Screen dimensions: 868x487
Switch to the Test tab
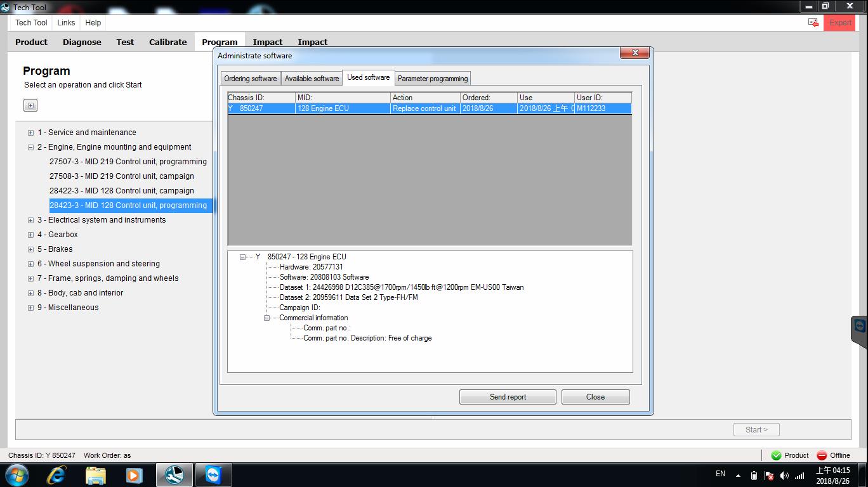tap(125, 42)
